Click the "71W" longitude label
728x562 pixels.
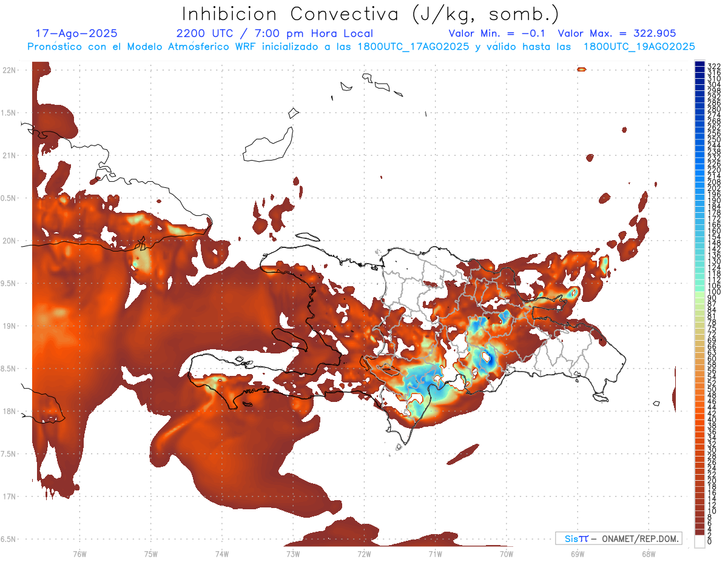pyautogui.click(x=435, y=554)
